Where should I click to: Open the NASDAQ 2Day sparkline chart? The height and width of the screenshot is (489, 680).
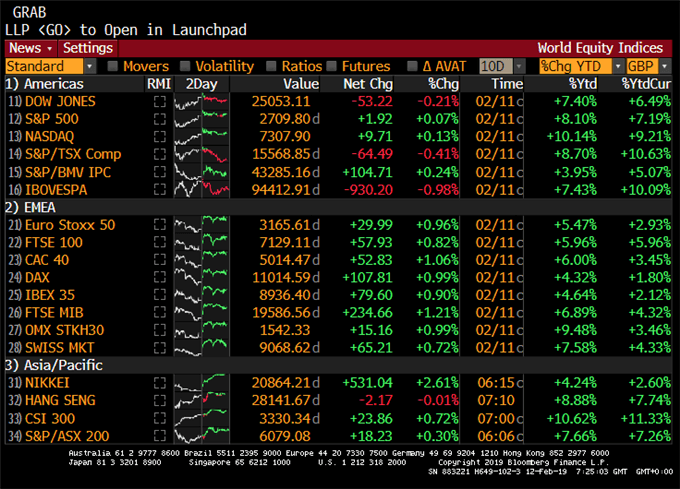201,137
